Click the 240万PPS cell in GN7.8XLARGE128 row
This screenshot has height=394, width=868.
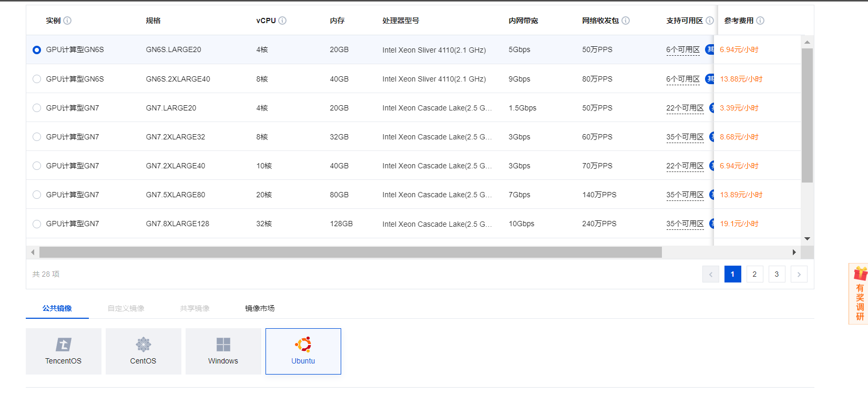tap(599, 224)
